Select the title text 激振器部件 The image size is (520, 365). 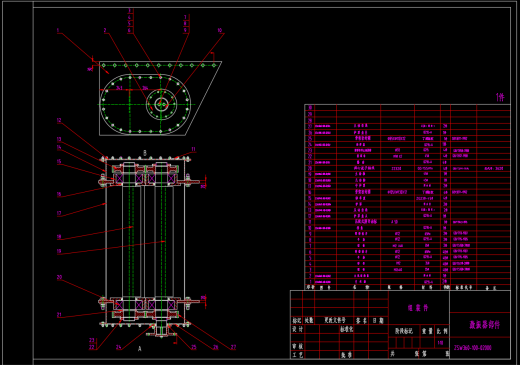pos(485,325)
